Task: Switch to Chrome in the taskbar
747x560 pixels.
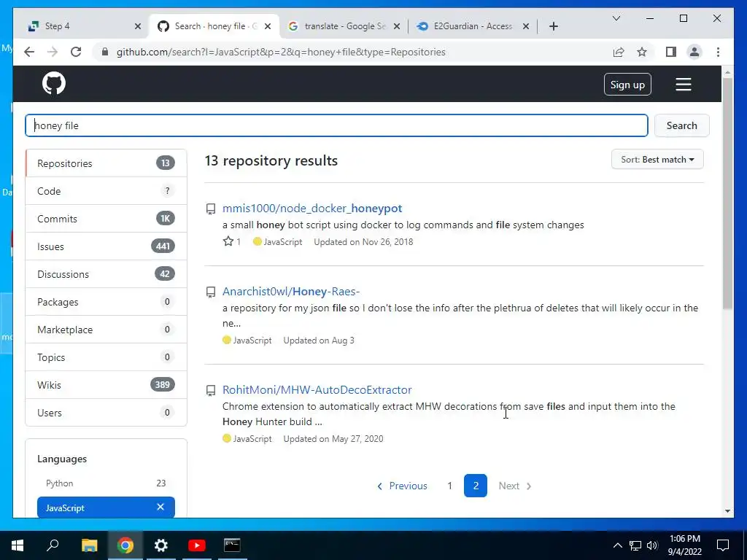Action: pos(125,545)
